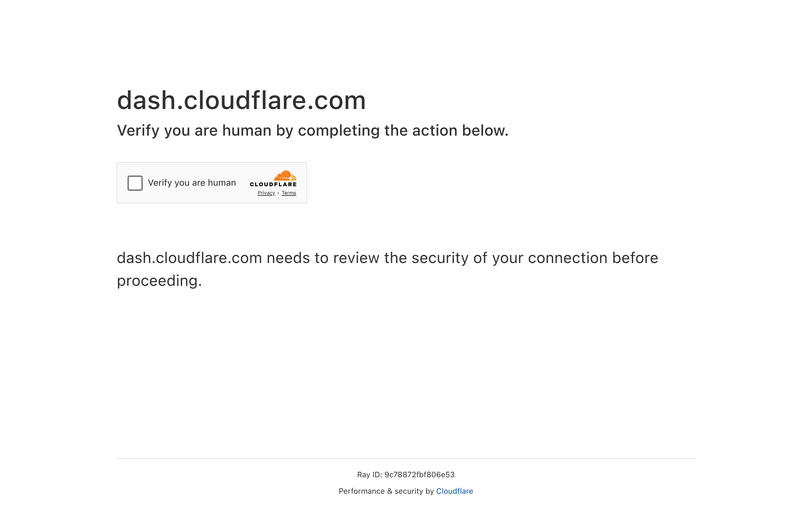Click the dash.cloudflare.com page heading
812x507 pixels.
click(x=241, y=100)
